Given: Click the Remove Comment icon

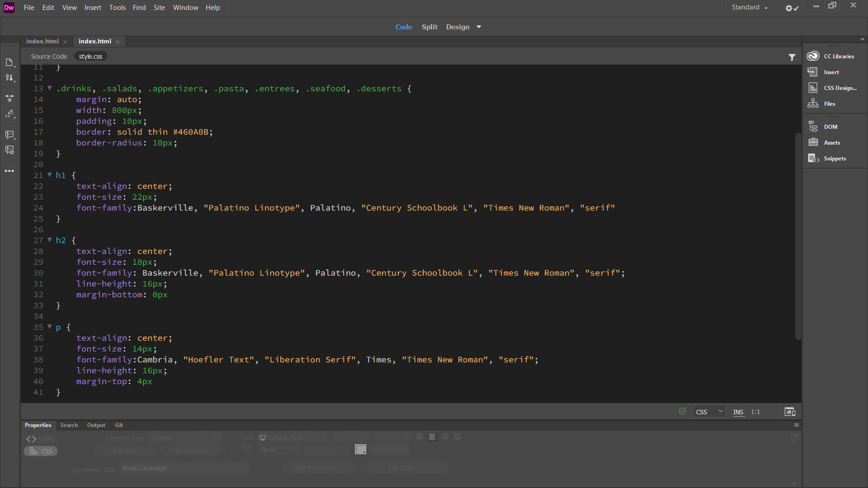Looking at the screenshot, I should click(9, 150).
